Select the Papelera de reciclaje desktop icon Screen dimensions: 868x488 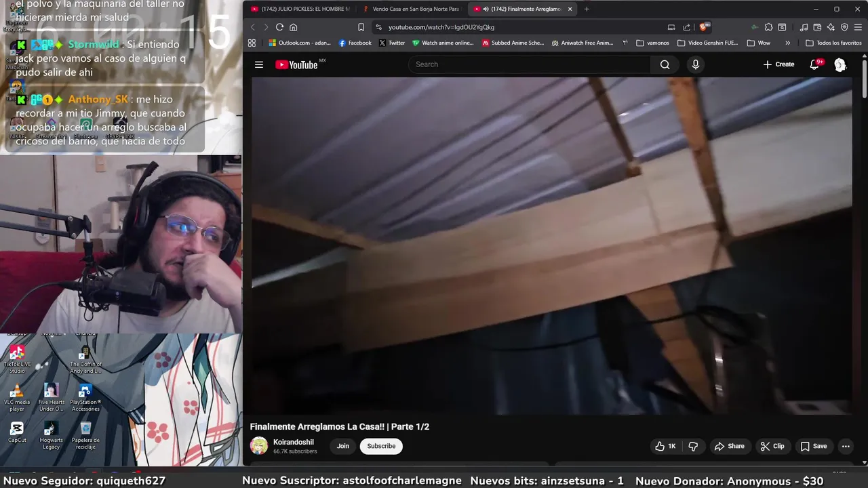pos(85,436)
